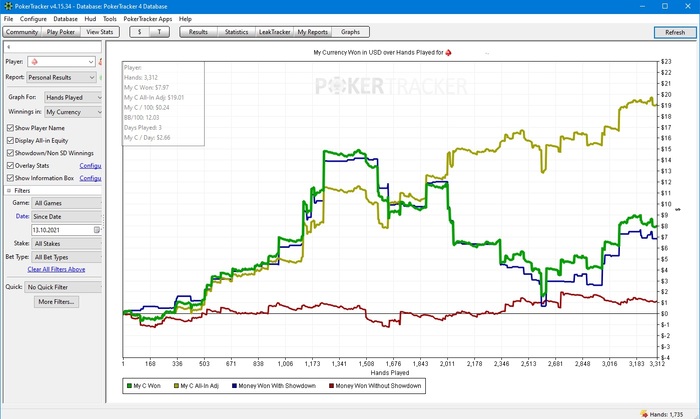700x419 pixels.
Task: Switch to the View Stats tab
Action: (100, 32)
